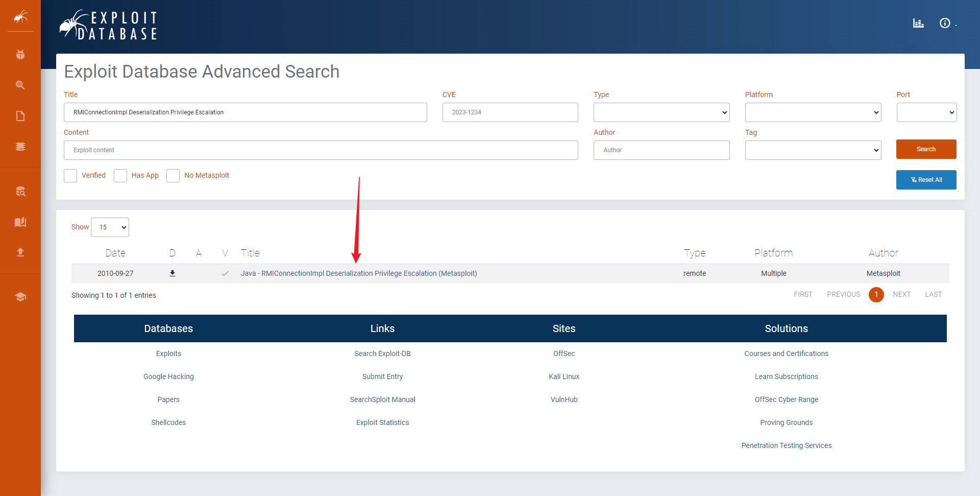This screenshot has width=980, height=496.
Task: Open Exploits footer link
Action: click(168, 353)
